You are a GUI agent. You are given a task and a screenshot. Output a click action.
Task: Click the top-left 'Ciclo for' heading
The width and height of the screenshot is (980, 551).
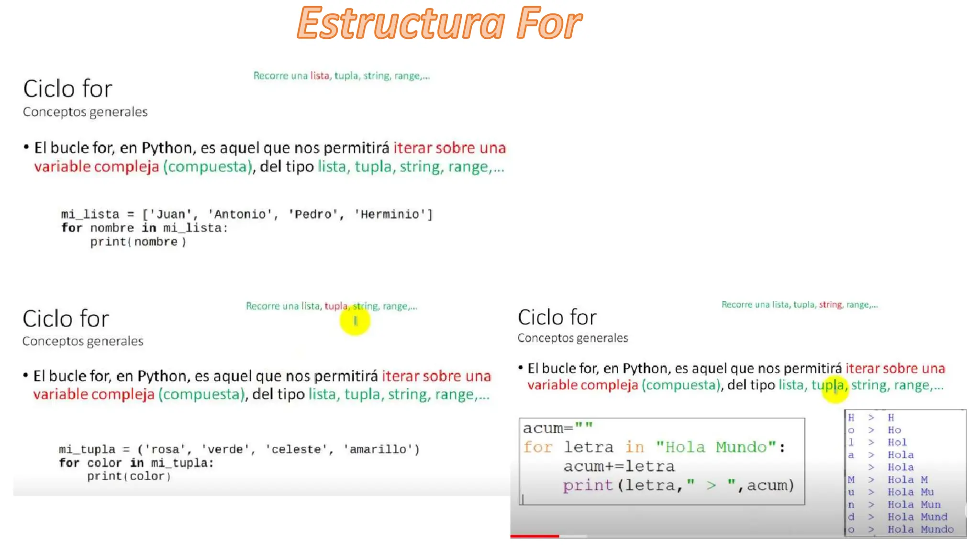[x=68, y=89]
